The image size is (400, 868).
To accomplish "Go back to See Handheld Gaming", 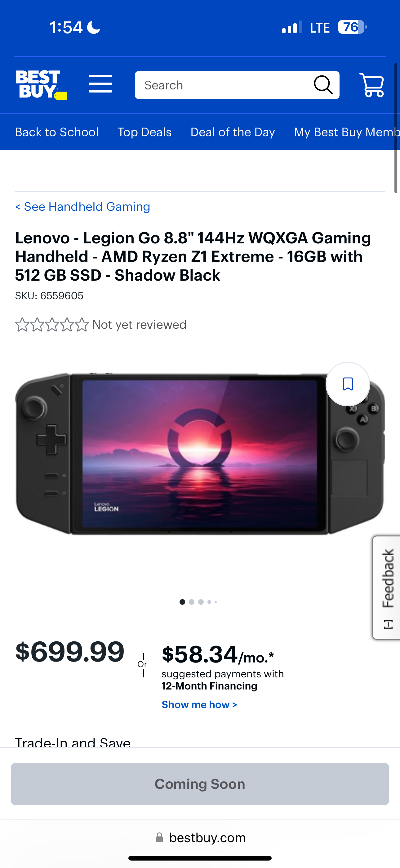I will (82, 206).
